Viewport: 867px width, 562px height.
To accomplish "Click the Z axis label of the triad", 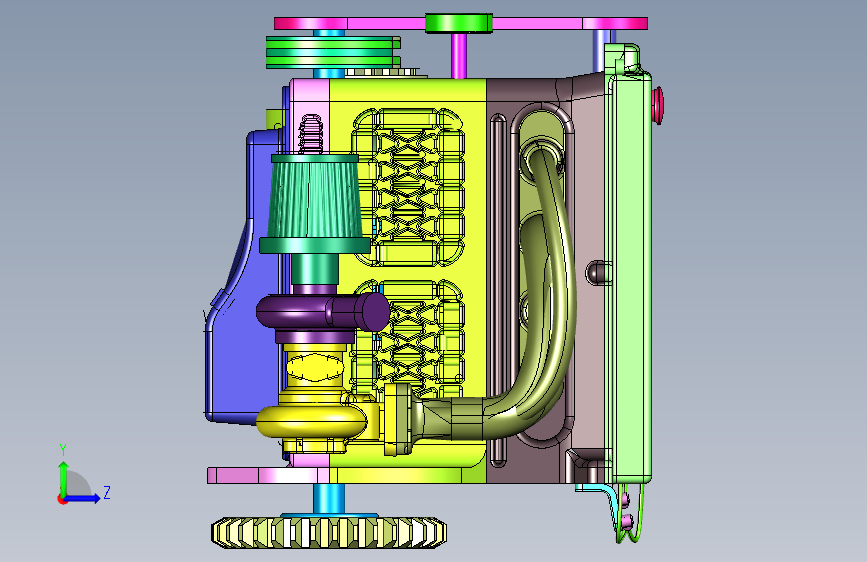I will pos(107,492).
